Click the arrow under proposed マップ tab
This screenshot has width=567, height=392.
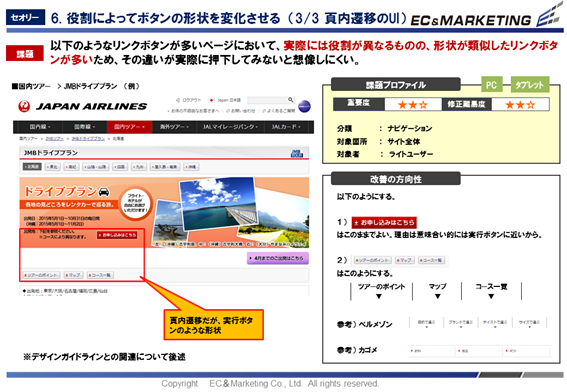pyautogui.click(x=438, y=296)
